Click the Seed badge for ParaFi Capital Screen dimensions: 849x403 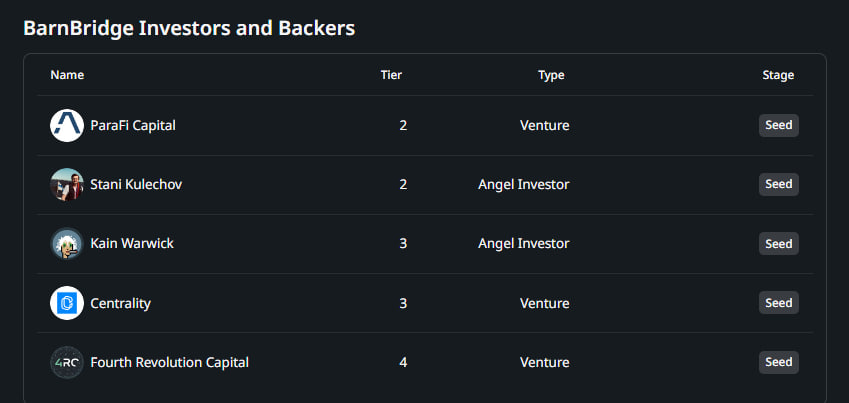(778, 125)
